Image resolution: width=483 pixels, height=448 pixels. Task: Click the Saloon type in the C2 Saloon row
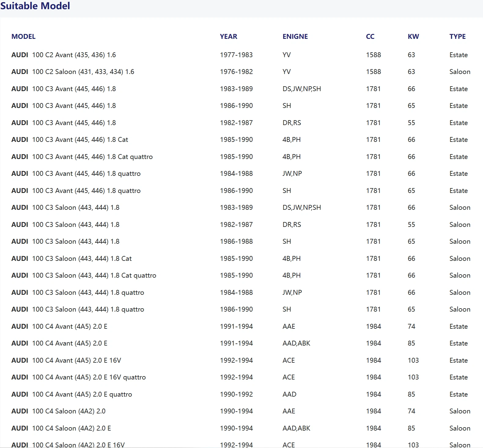(x=460, y=72)
